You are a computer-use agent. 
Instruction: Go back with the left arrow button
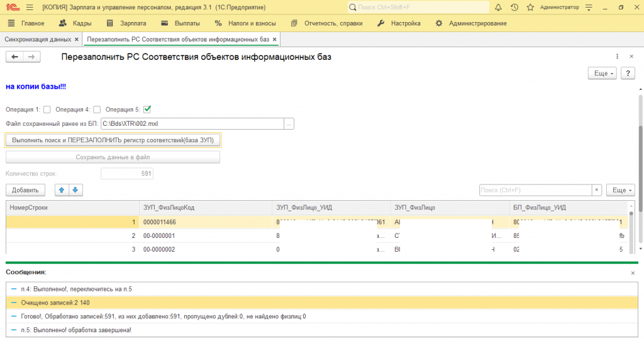tap(15, 57)
